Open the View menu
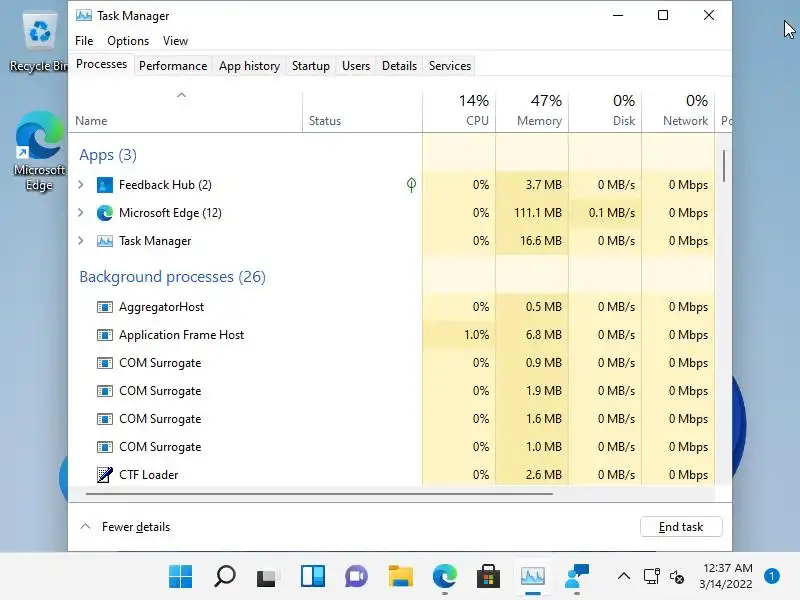Viewport: 800px width, 600px height. point(176,41)
